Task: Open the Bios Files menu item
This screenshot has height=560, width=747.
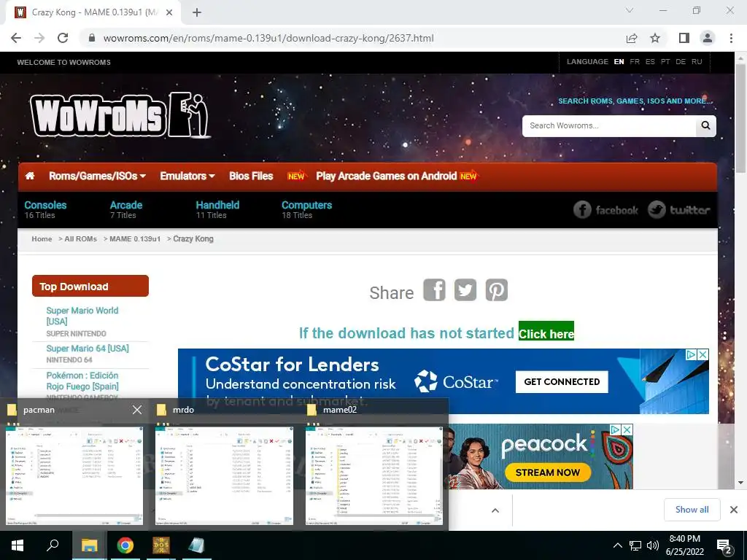Action: pos(251,176)
